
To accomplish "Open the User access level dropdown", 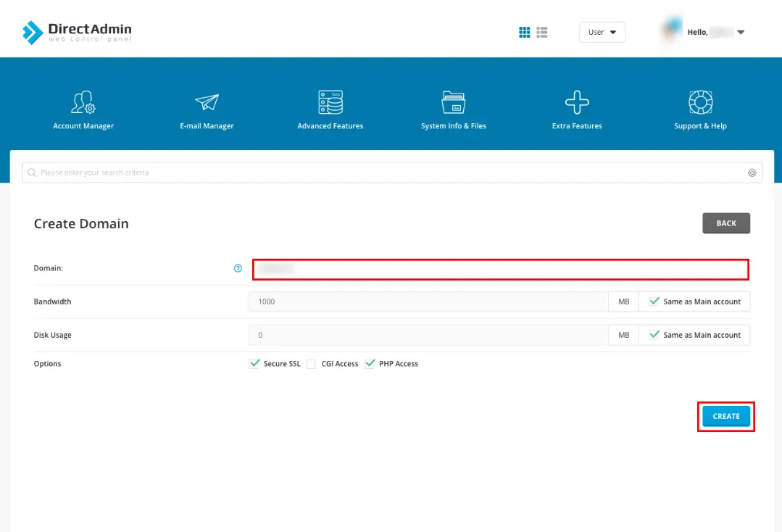I will (602, 33).
